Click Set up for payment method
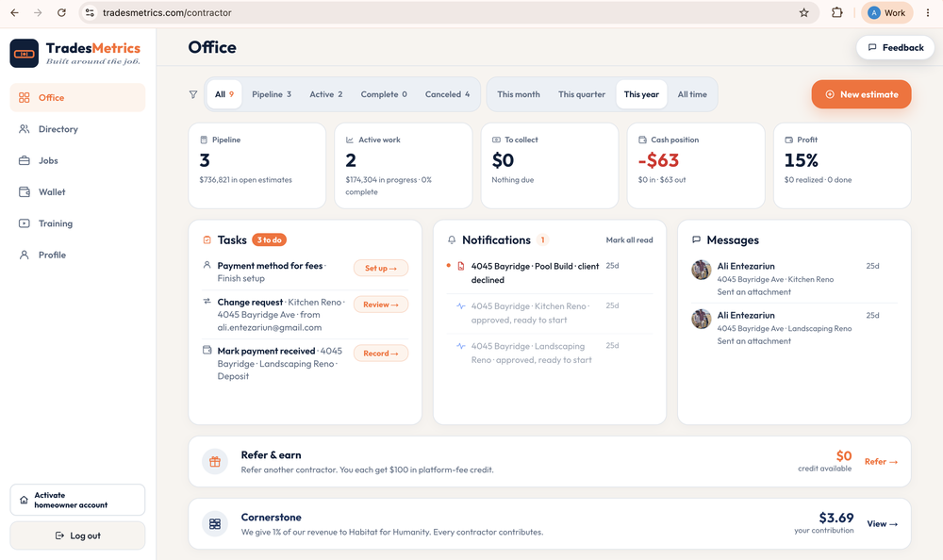 [381, 268]
